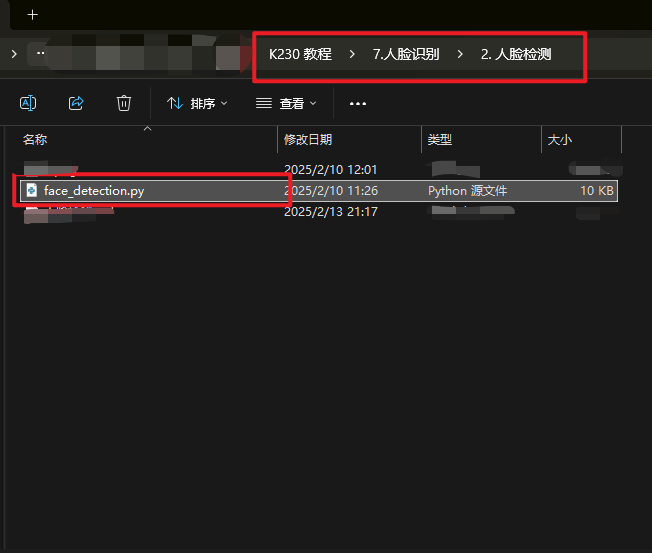Click the plus icon to add new tab
The width and height of the screenshot is (652, 553).
32,15
